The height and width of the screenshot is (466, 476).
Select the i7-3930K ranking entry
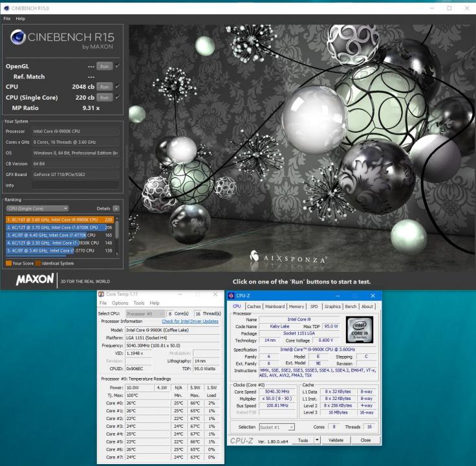tap(59, 243)
